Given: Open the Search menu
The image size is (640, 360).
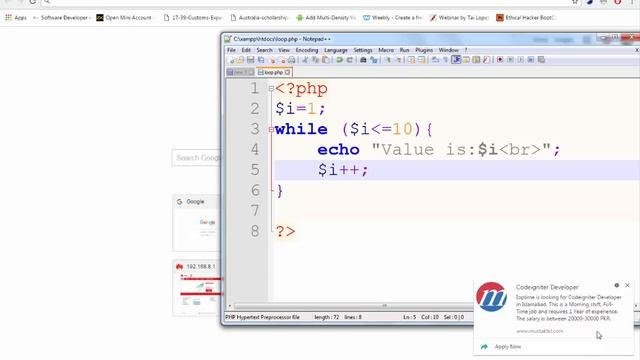Looking at the screenshot, I should coord(264,50).
